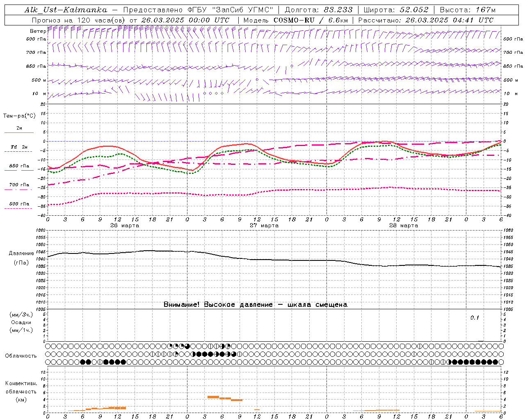Click the '(мм/1ч.)' precipitation unit label
Image resolution: width=525 pixels, height=420 pixels.
click(21, 330)
